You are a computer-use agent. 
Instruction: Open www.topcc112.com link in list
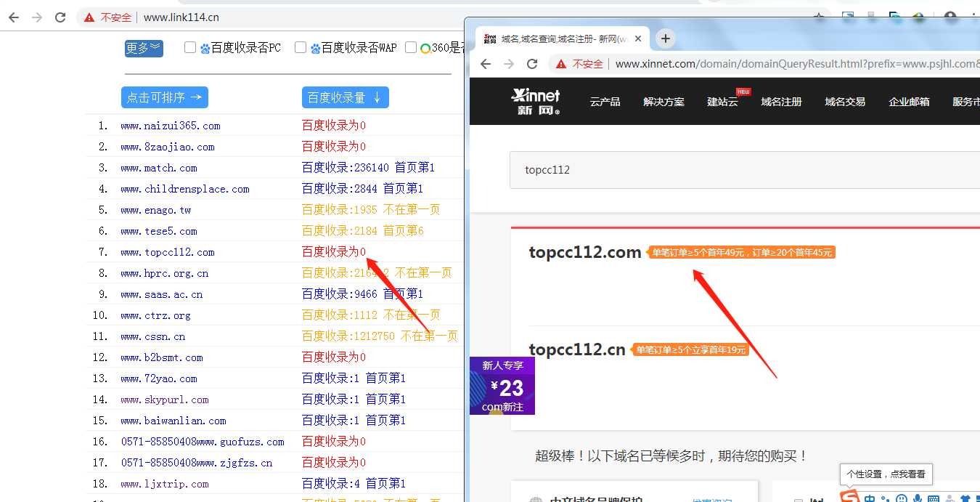pos(168,252)
